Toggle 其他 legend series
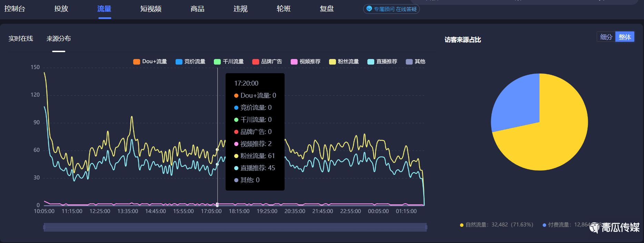Viewport: 644px width, 243px height. tap(416, 61)
